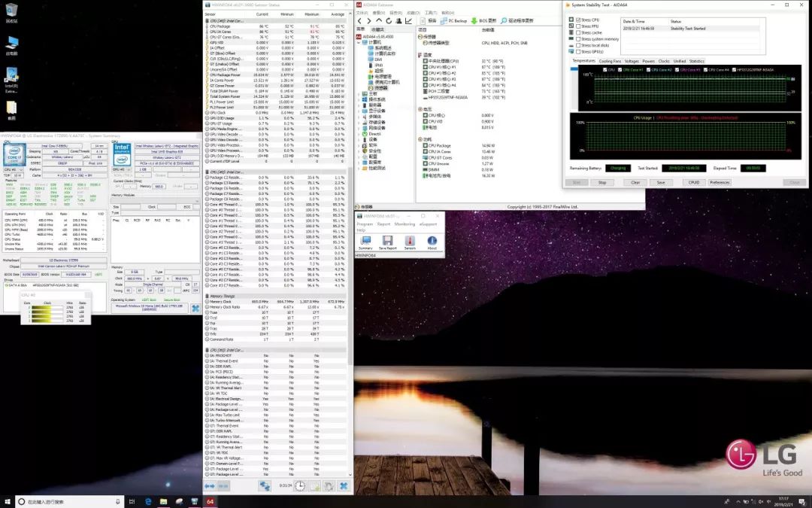Click the blue X close icon in sensor status bar

click(x=344, y=487)
